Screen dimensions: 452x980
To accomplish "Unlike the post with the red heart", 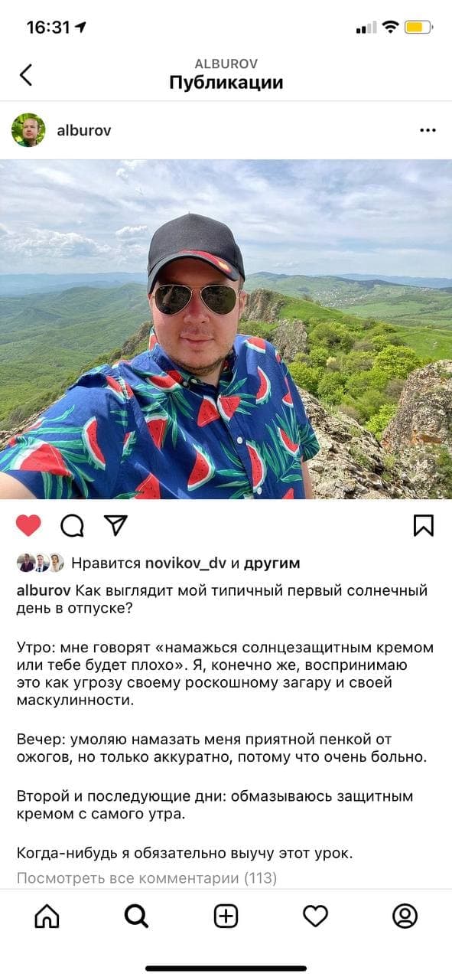I will [x=28, y=525].
